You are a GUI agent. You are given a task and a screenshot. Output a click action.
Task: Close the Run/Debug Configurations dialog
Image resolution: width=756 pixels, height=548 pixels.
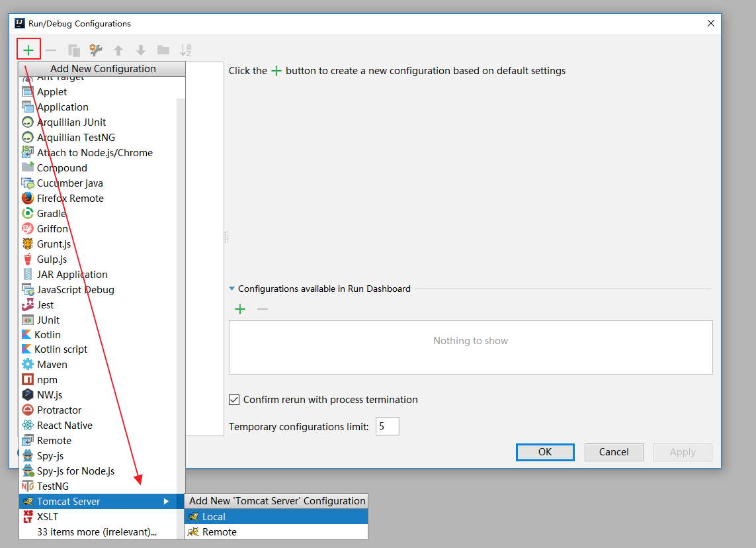(x=710, y=23)
